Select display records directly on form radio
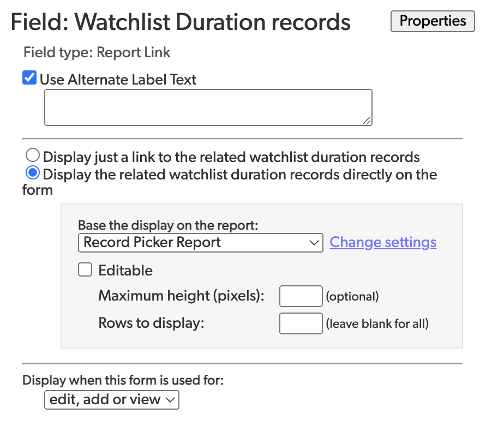 tap(33, 172)
